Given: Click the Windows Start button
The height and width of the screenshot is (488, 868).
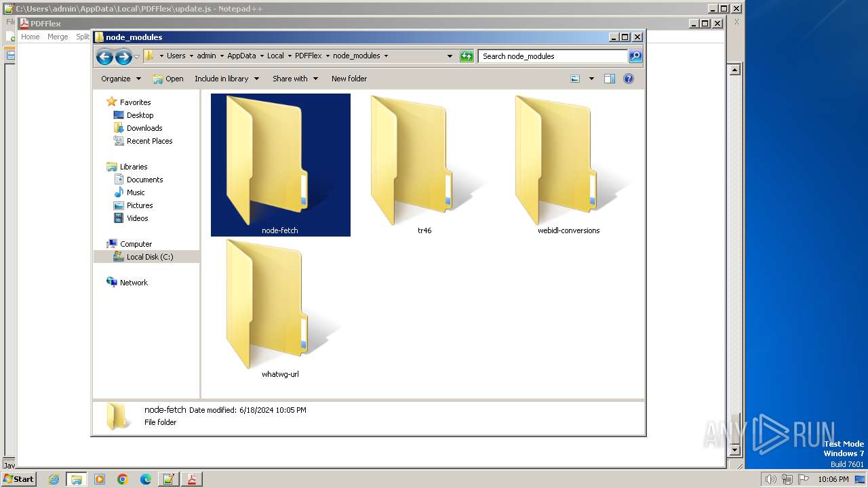Looking at the screenshot, I should pos(18,479).
